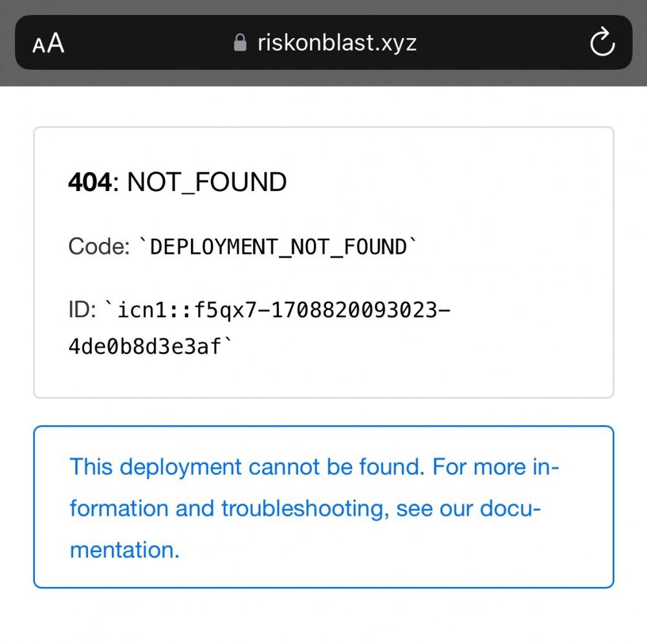This screenshot has height=644, width=647.
Task: Open the AA text size menu
Action: tap(49, 43)
